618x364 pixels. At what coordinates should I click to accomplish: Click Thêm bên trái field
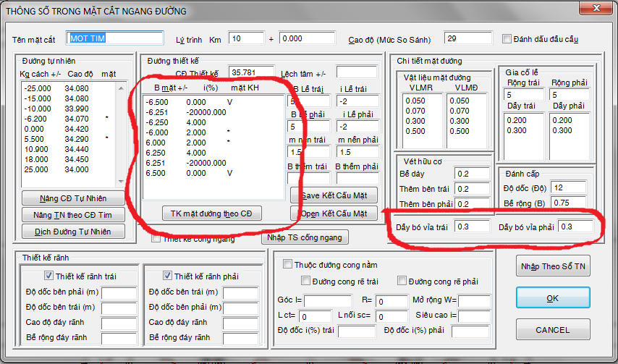point(472,189)
